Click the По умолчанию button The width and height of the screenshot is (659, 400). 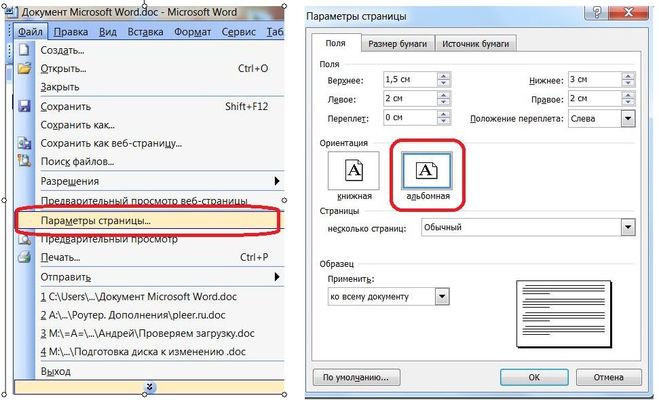coord(356,378)
